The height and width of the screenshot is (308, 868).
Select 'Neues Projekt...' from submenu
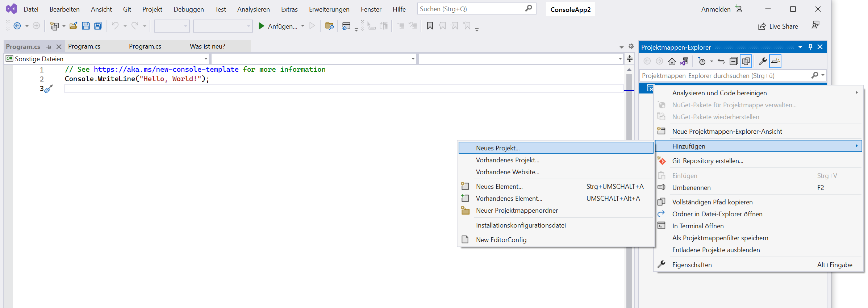pyautogui.click(x=556, y=148)
